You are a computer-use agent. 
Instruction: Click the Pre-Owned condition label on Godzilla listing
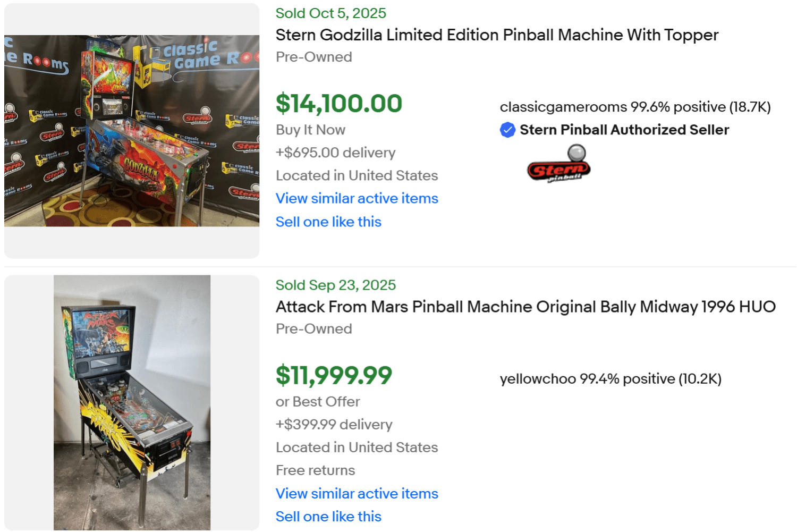tap(313, 57)
